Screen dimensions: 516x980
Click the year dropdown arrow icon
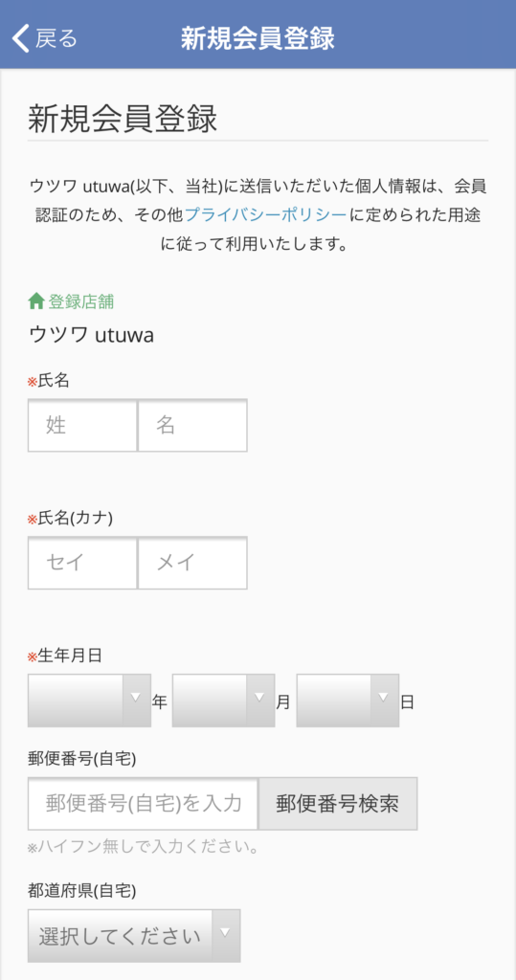(136, 698)
